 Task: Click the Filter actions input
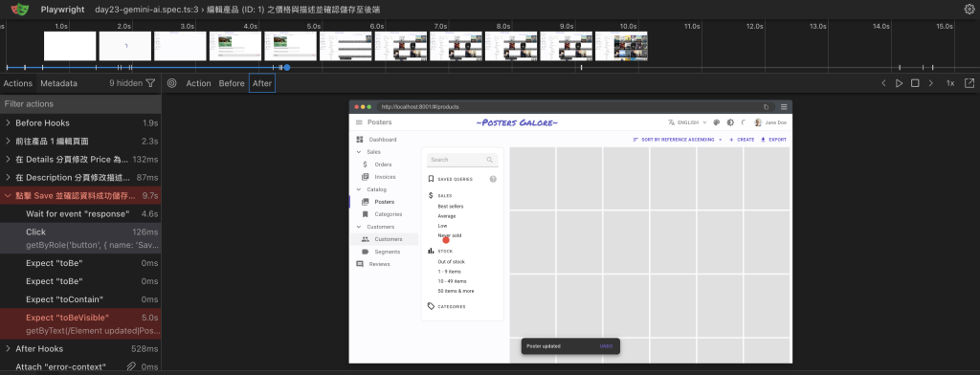[x=80, y=103]
